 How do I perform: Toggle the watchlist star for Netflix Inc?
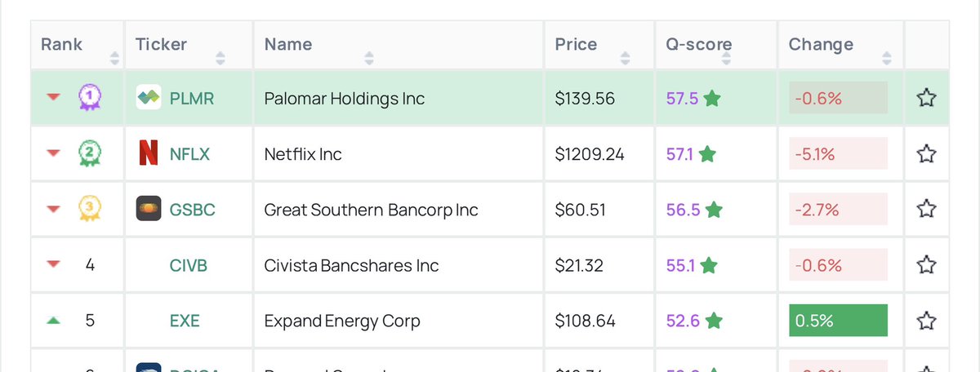click(x=926, y=153)
